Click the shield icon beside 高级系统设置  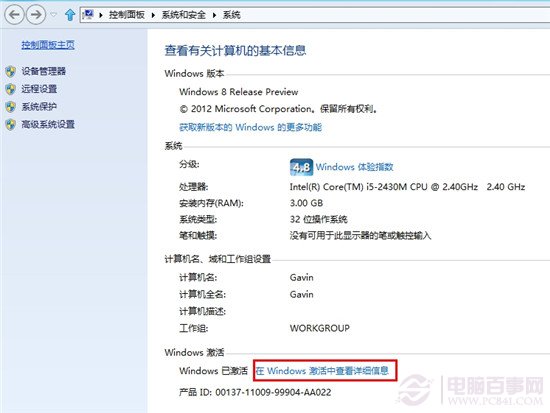point(11,124)
